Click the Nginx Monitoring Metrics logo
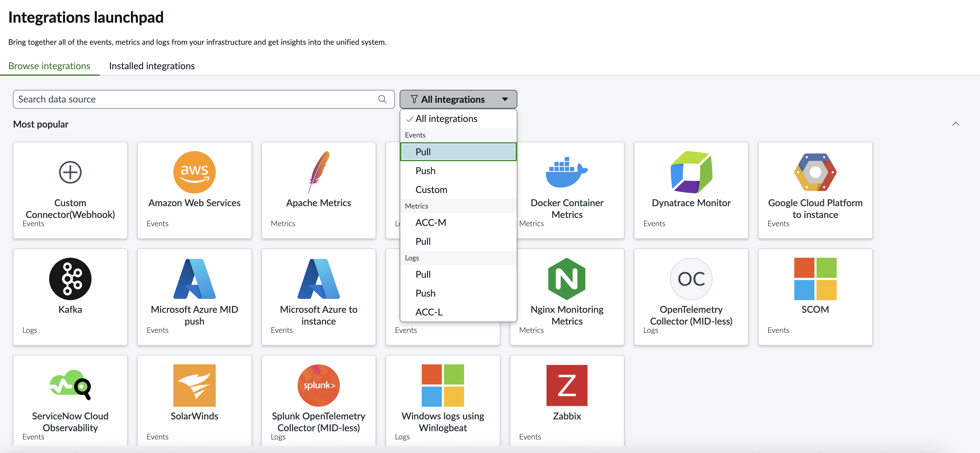The height and width of the screenshot is (453, 980). pyautogui.click(x=567, y=279)
